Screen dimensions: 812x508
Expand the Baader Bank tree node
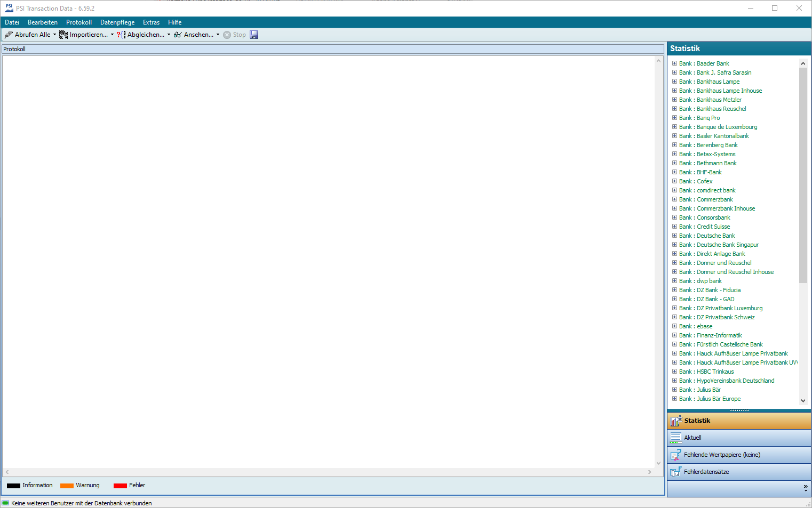674,63
